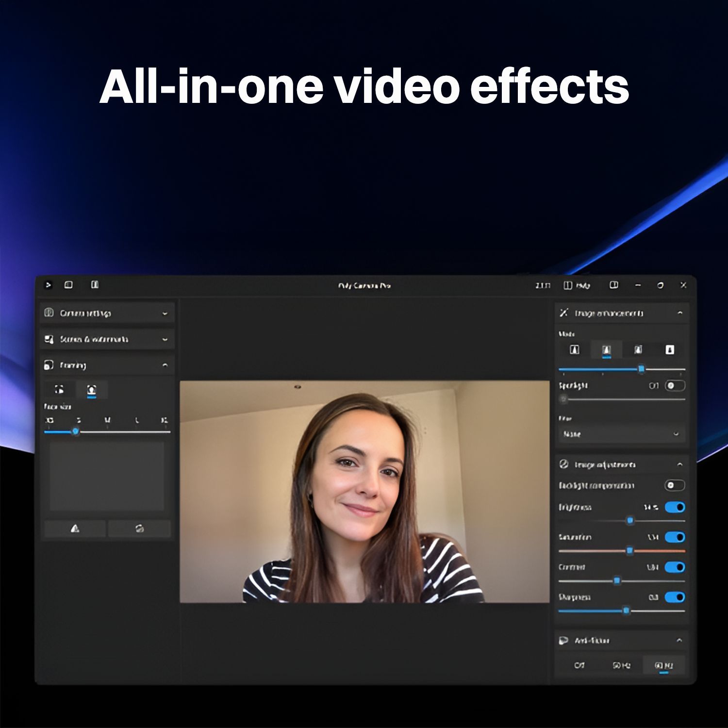Expand the Camera settings section
Image resolution: width=728 pixels, height=728 pixels.
(107, 313)
